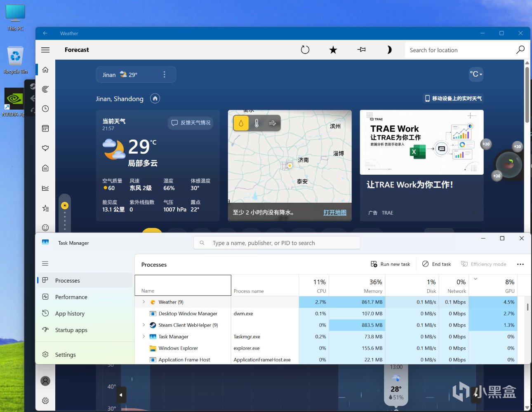Open the smiley feedback icon in sidebar
Image resolution: width=532 pixels, height=412 pixels.
coord(45,227)
